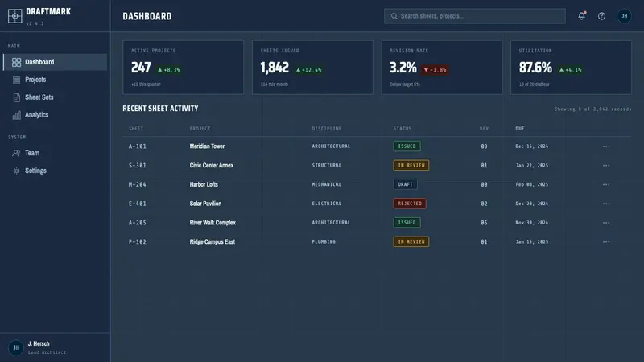
Task: Open Meridian Tower project link
Action: 207,146
